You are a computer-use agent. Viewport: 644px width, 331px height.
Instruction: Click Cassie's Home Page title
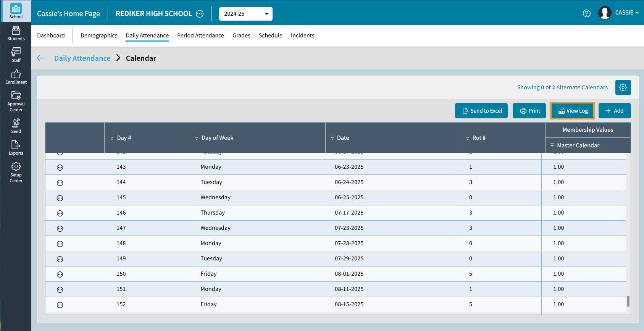[68, 14]
